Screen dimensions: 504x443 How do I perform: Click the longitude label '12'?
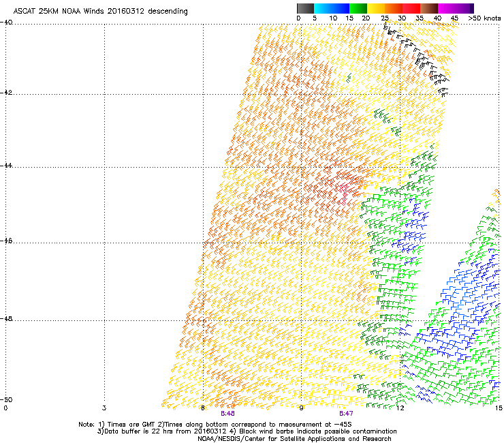(400, 408)
